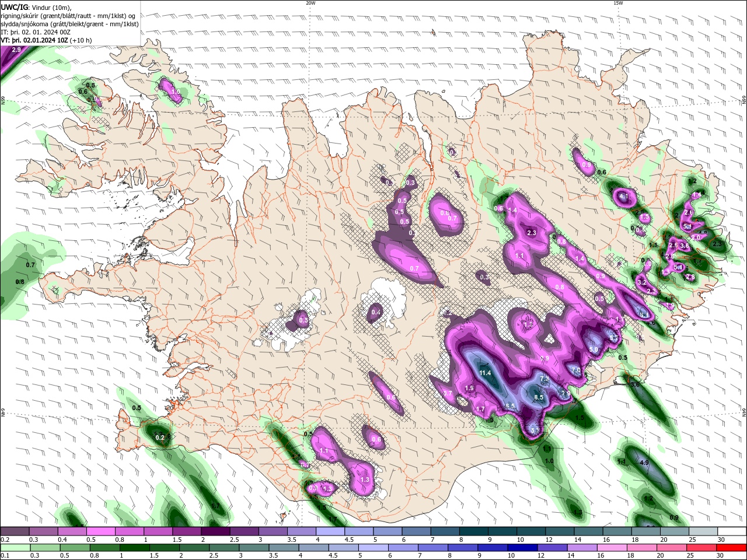Image resolution: width=747 pixels, height=560 pixels.
Task: Click the 11.4 precipitation maximum value
Action: pyautogui.click(x=485, y=373)
